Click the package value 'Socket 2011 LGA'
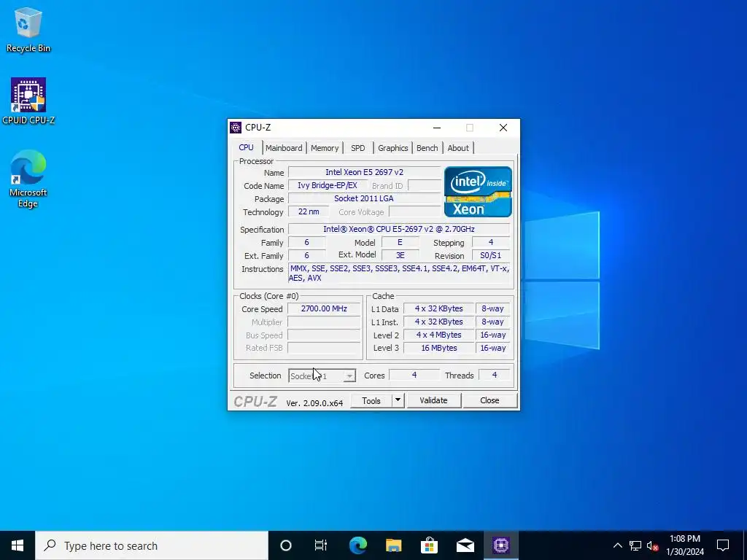Image resolution: width=747 pixels, height=560 pixels. point(365,198)
